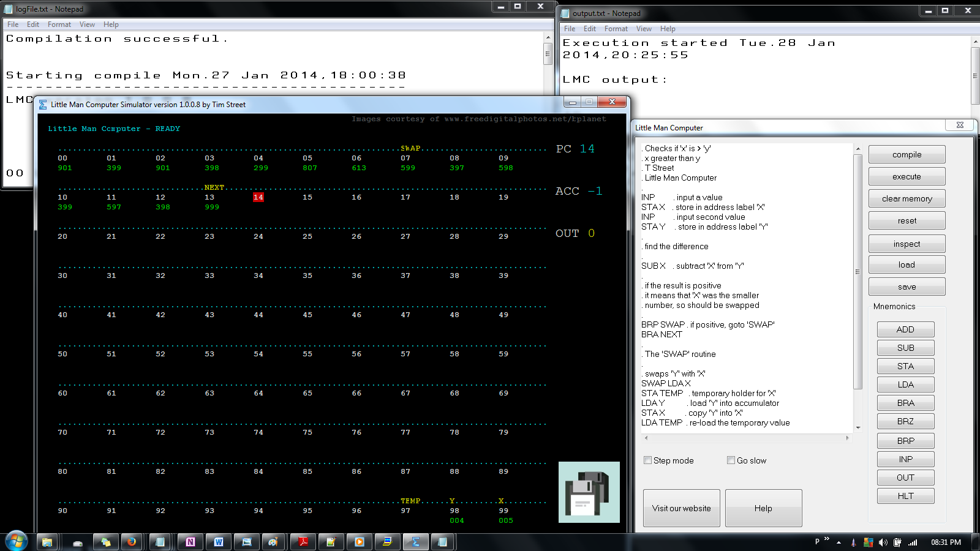Open Help in the Little Man Computer panel
Viewport: 980px width, 551px height.
tap(763, 508)
